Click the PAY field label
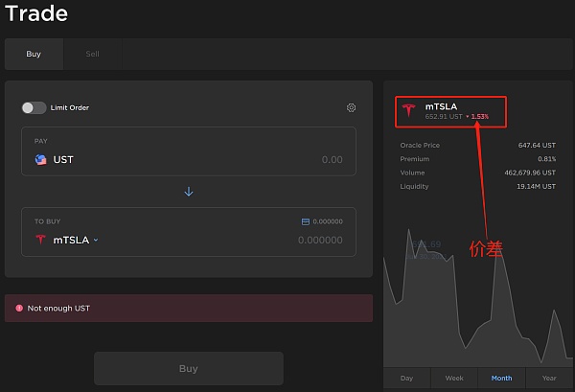This screenshot has width=575, height=392. click(41, 141)
